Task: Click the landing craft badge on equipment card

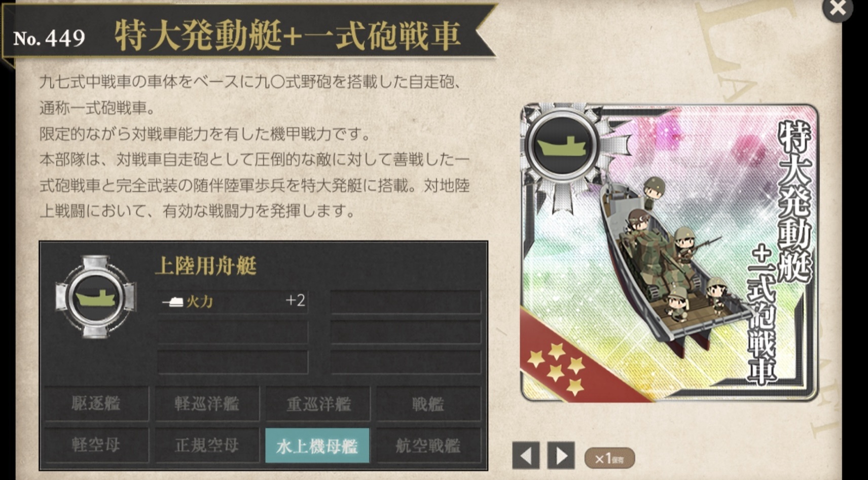Action: pos(563,146)
